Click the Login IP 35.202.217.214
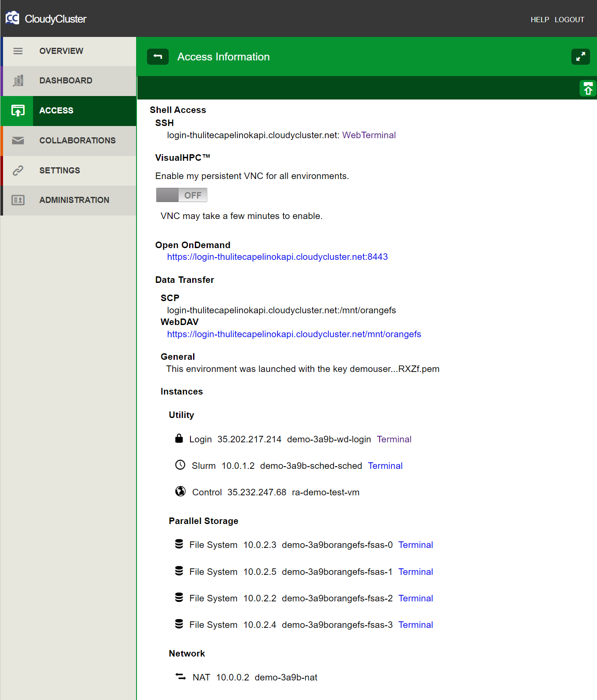The height and width of the screenshot is (700, 597). [249, 439]
